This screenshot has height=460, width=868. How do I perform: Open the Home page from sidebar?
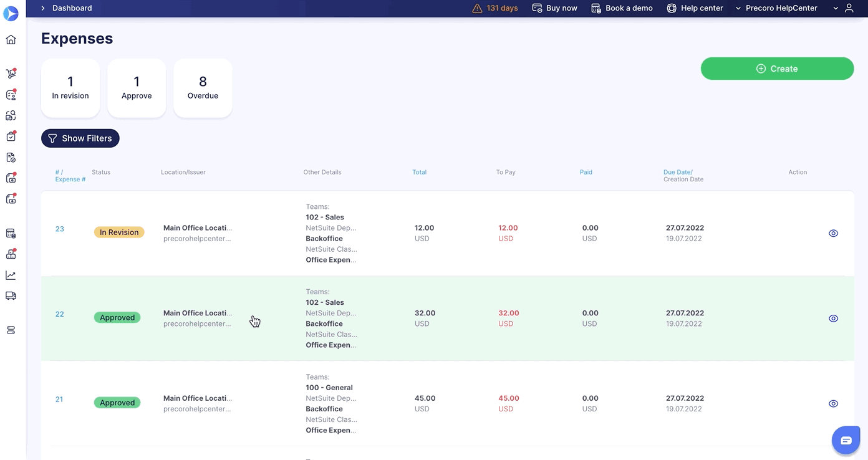click(11, 40)
